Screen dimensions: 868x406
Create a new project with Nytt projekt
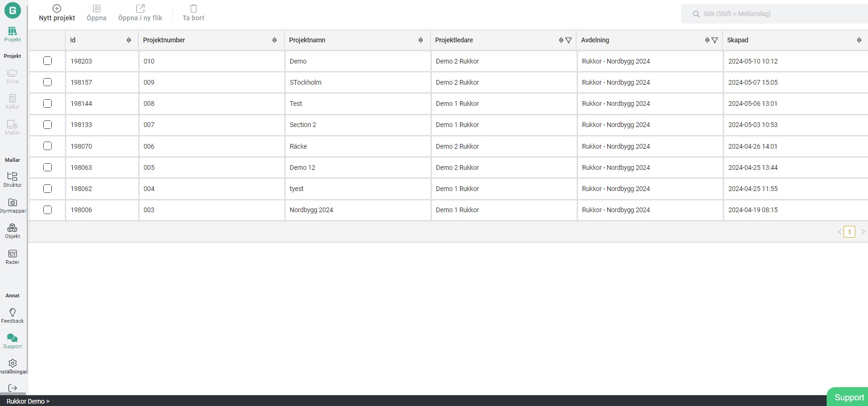[57, 13]
